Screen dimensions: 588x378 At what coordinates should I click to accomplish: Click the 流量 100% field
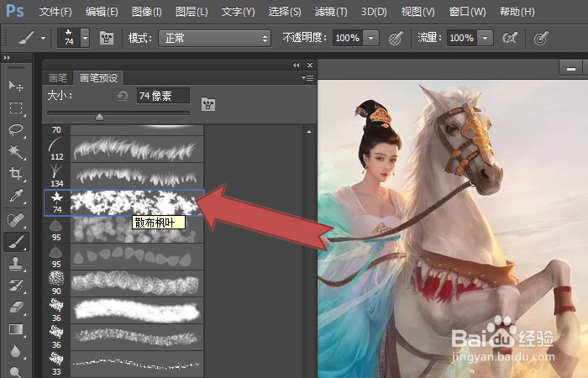pos(462,38)
